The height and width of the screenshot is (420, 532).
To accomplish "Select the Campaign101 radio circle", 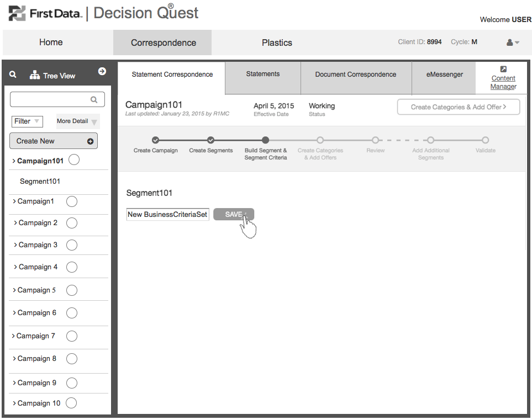I will pyautogui.click(x=74, y=160).
